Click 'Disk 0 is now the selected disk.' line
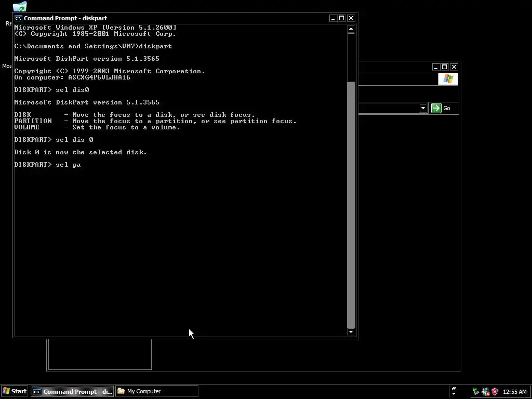Viewport: 532px width, 399px height. click(x=81, y=152)
